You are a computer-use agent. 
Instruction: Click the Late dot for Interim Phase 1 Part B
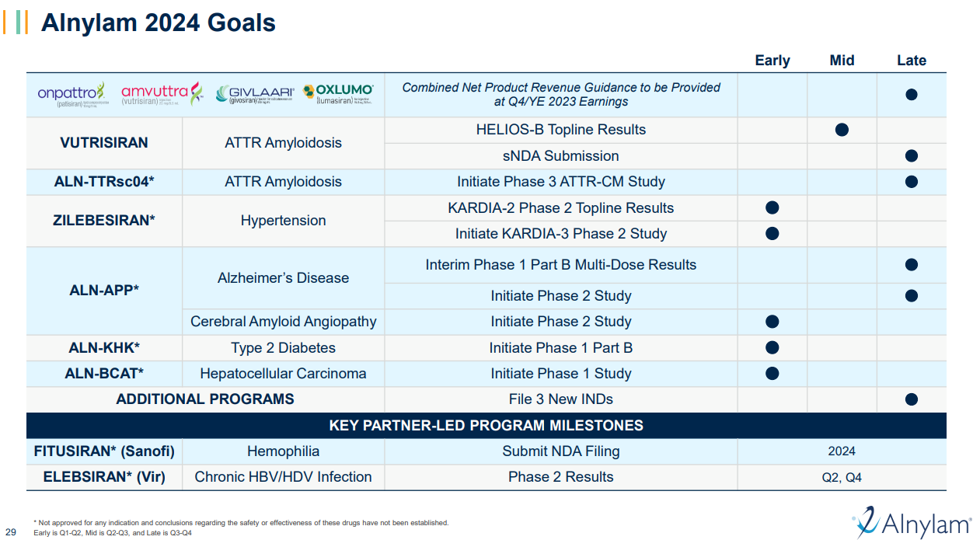click(912, 265)
